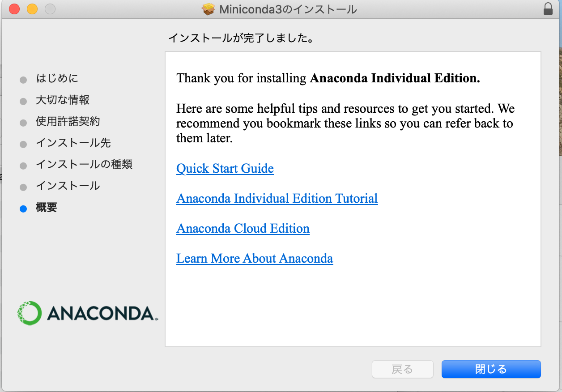Open the Quick Start Guide link
The width and height of the screenshot is (562, 392).
pyautogui.click(x=225, y=169)
